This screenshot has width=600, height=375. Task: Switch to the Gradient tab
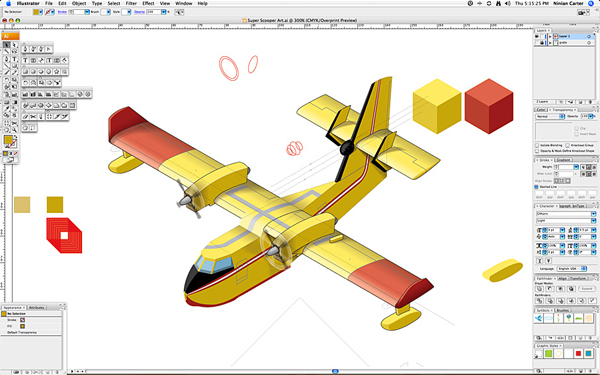point(563,160)
